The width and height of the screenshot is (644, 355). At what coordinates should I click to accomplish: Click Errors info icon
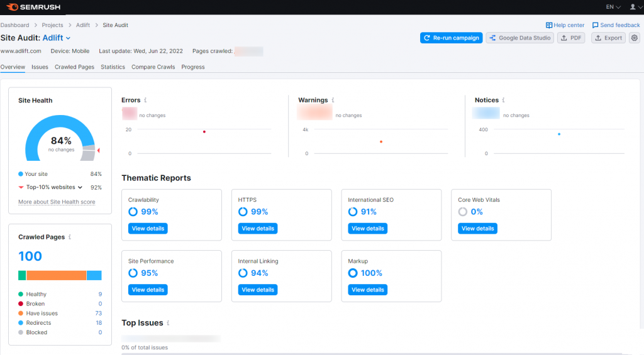(145, 100)
